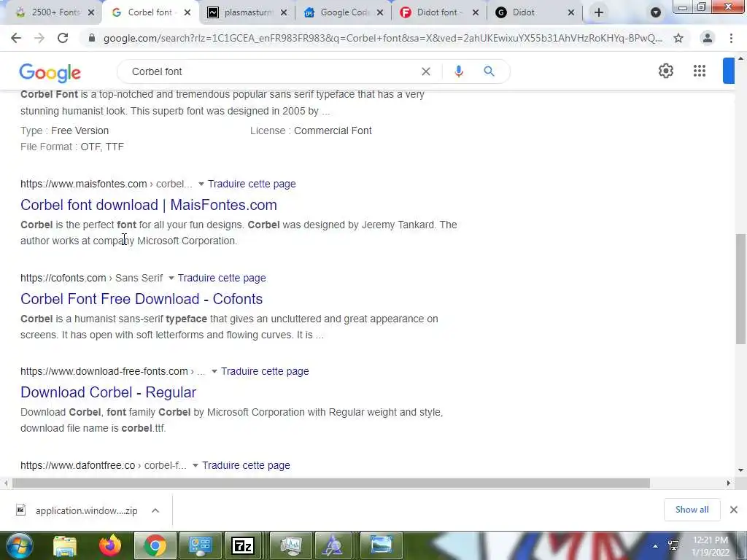Show hidden system tray icons
This screenshot has height=560, width=747.
coord(655,546)
